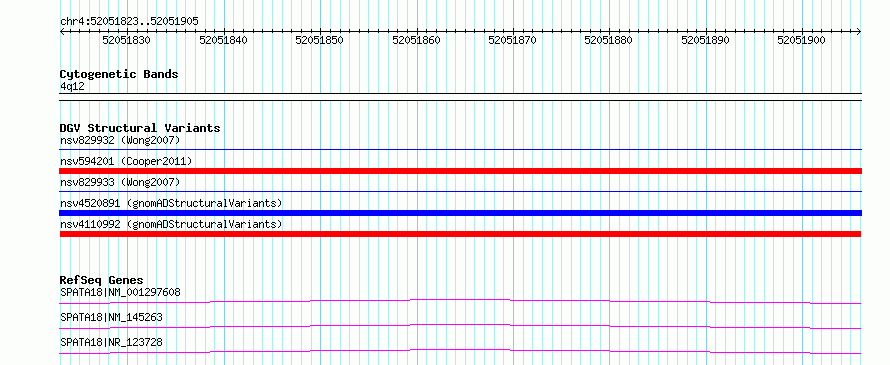Click ruler position 52051860
This screenshot has width=890, height=365.
click(417, 40)
